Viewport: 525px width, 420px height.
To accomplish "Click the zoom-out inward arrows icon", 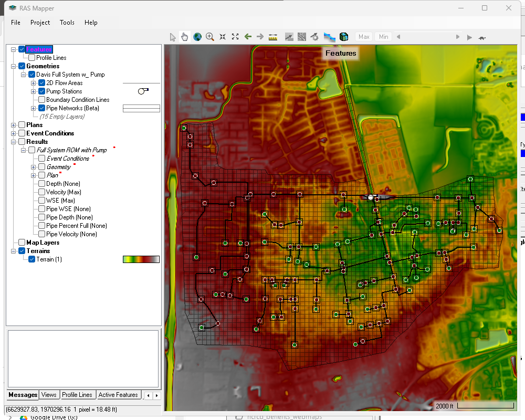I will click(x=223, y=37).
